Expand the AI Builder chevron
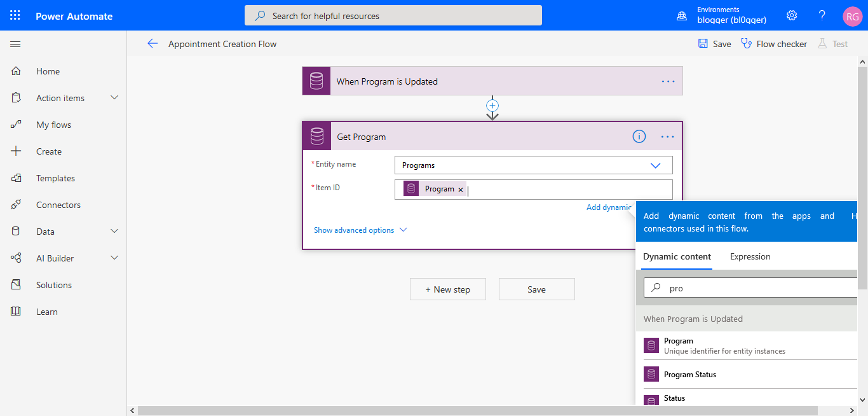This screenshot has width=868, height=416. (x=115, y=258)
